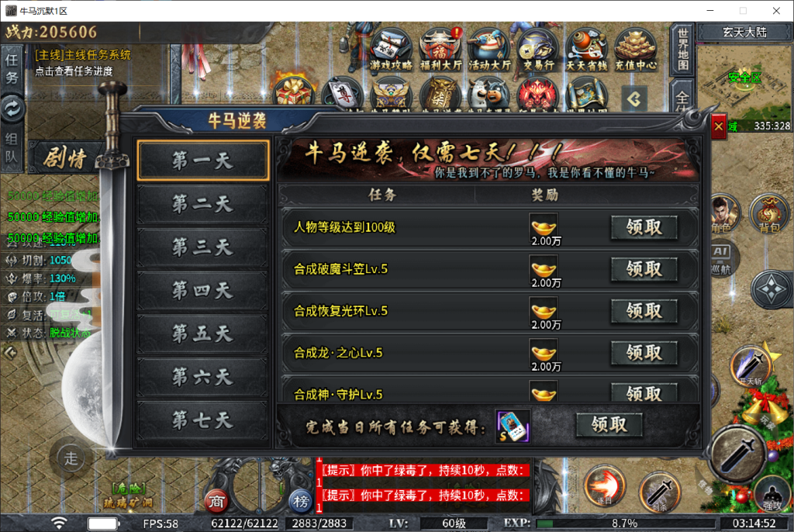This screenshot has height=532, width=794.
Task: Toggle the 全体 attack mode button
Action: [x=682, y=96]
